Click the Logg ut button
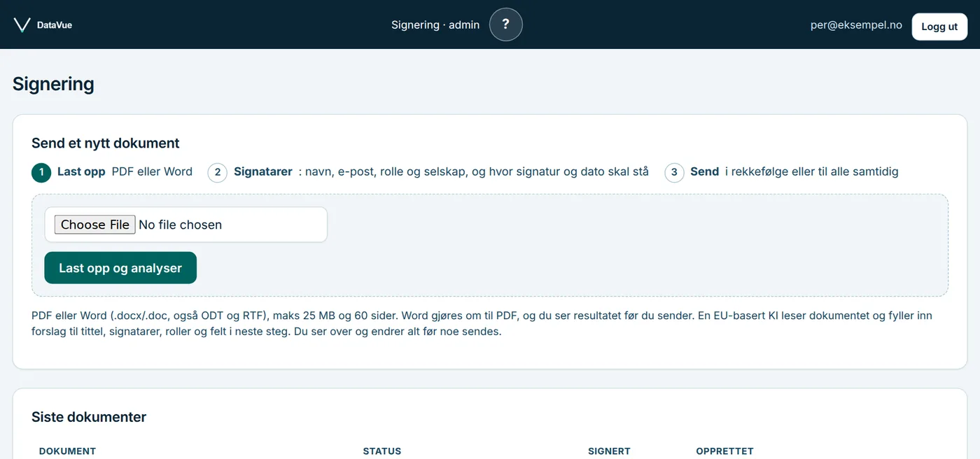The width and height of the screenshot is (980, 459). click(939, 27)
